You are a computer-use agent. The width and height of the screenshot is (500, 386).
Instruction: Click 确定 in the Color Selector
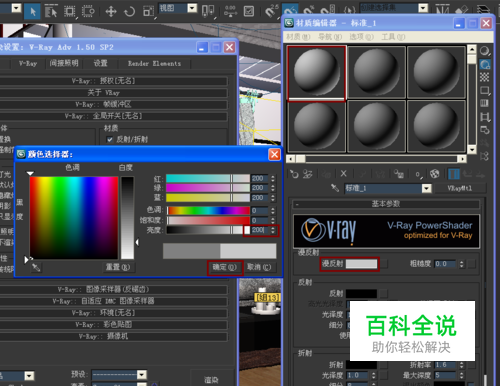click(x=225, y=267)
